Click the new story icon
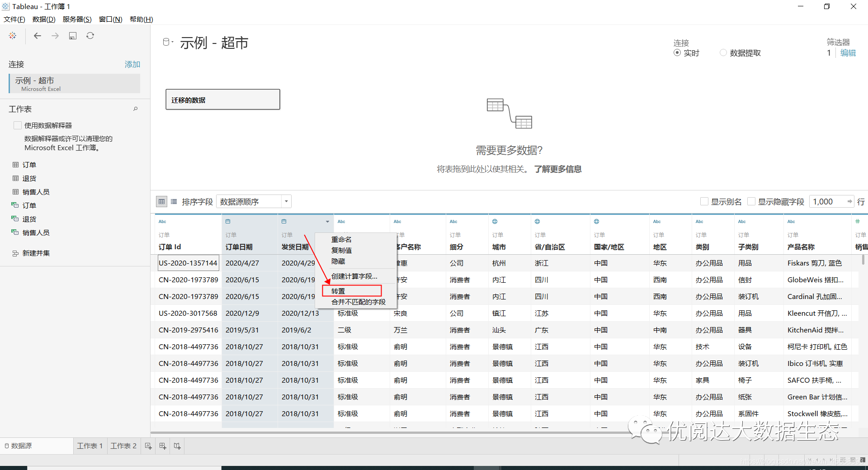868x470 pixels. point(177,446)
